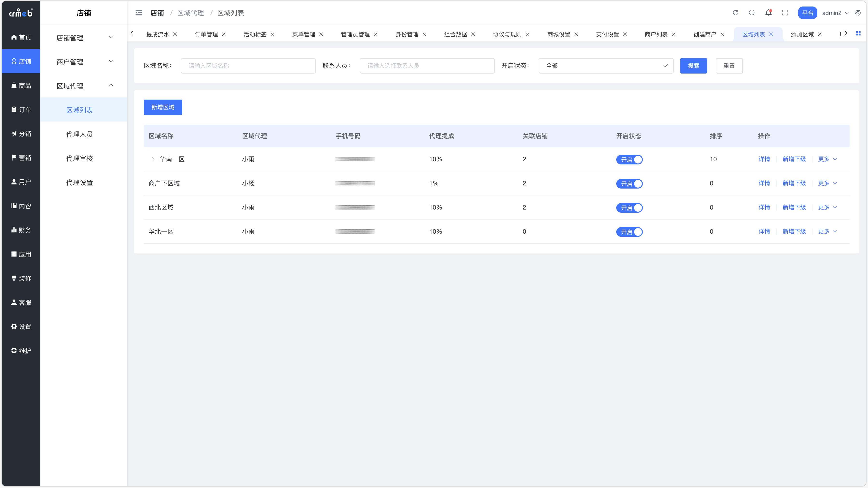
Task: Collapse sidebar with hamburger menu icon
Action: (x=139, y=13)
